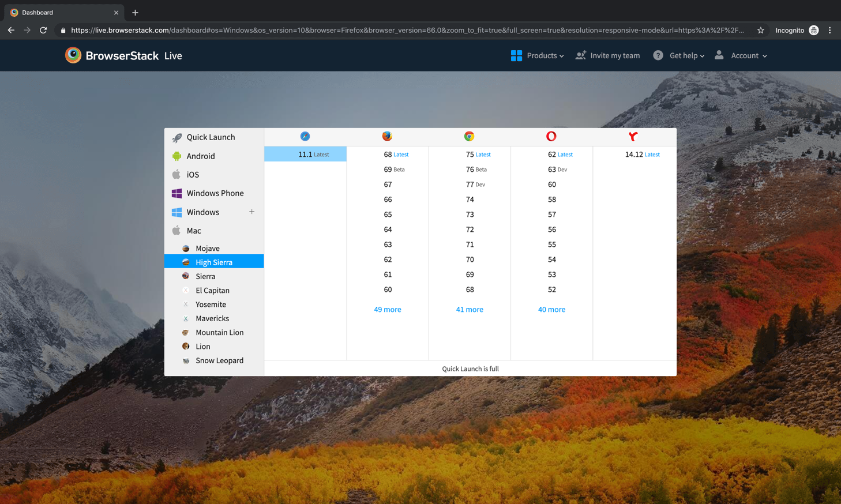Click the Firefox browser icon column header
The image size is (841, 504).
pyautogui.click(x=387, y=136)
